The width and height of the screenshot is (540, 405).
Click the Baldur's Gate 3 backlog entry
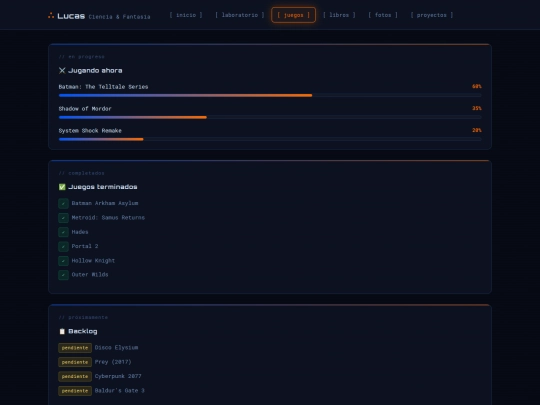(120, 391)
